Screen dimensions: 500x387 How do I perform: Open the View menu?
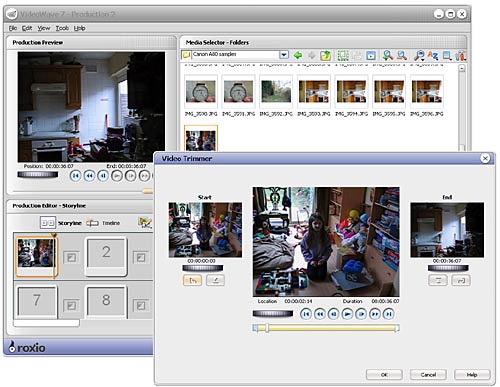(44, 28)
